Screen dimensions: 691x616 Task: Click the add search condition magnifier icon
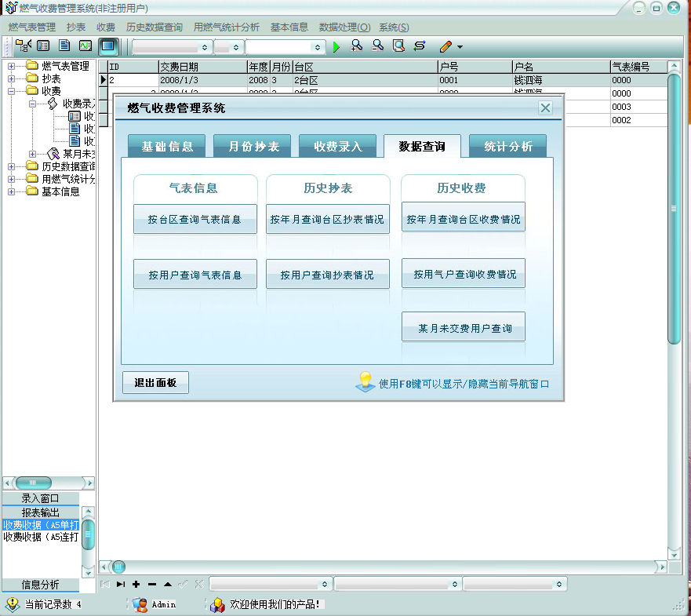[356, 46]
